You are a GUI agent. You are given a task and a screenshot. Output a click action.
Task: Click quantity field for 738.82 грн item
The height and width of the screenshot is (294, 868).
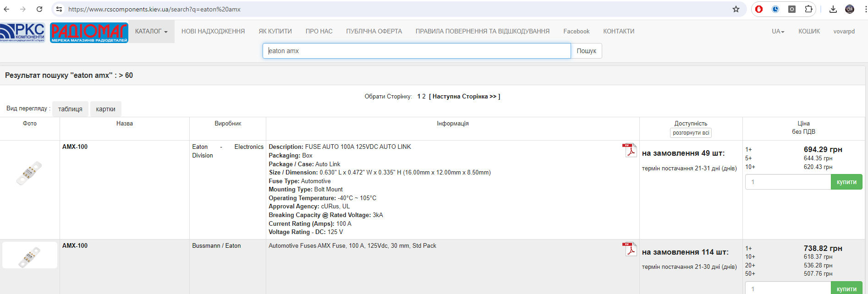point(788,289)
